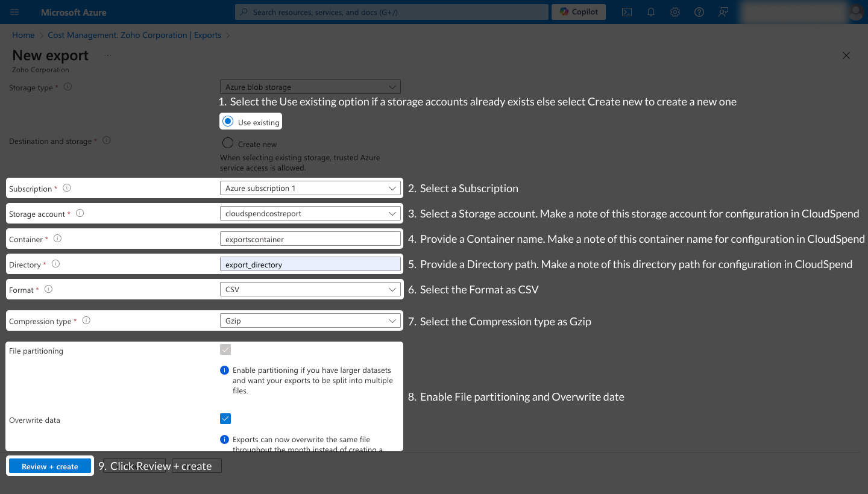868x494 pixels.
Task: Navigate to Home via the breadcrumb
Action: point(23,35)
